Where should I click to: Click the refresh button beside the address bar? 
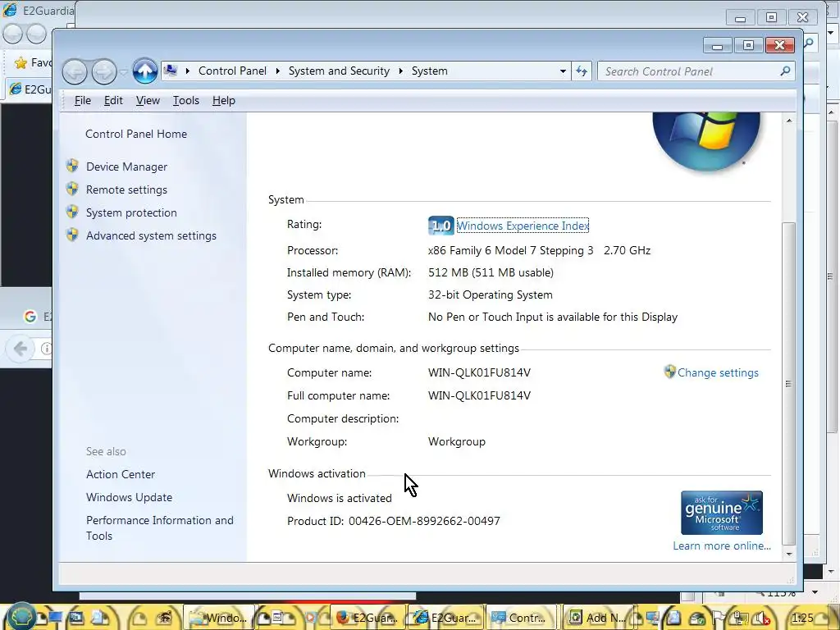[x=582, y=71]
